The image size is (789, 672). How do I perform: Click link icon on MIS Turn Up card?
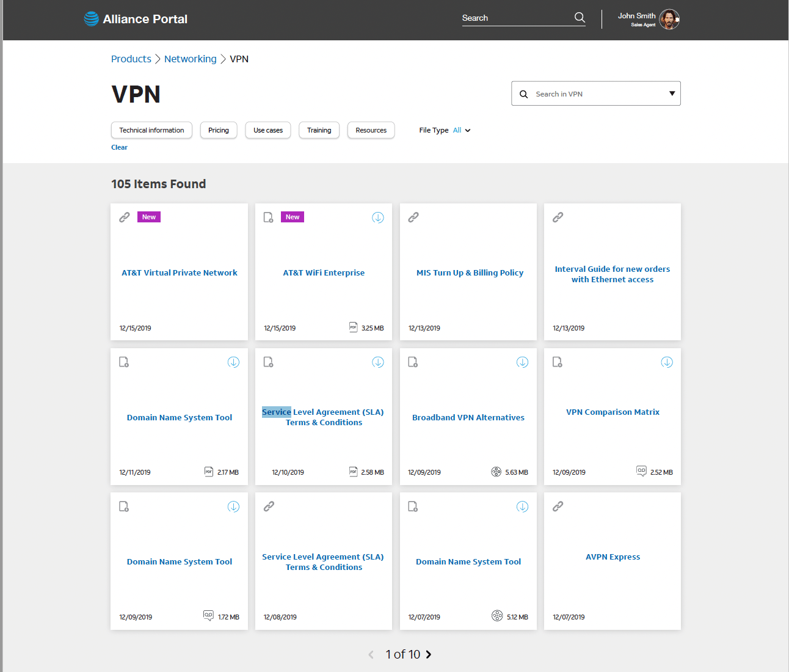(413, 217)
